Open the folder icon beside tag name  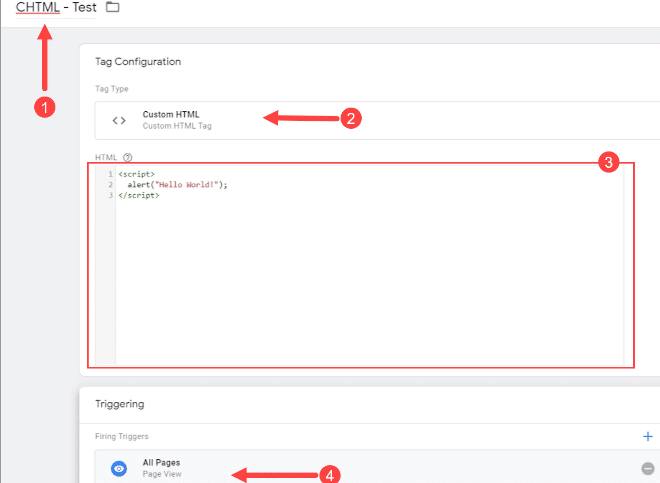[x=112, y=7]
